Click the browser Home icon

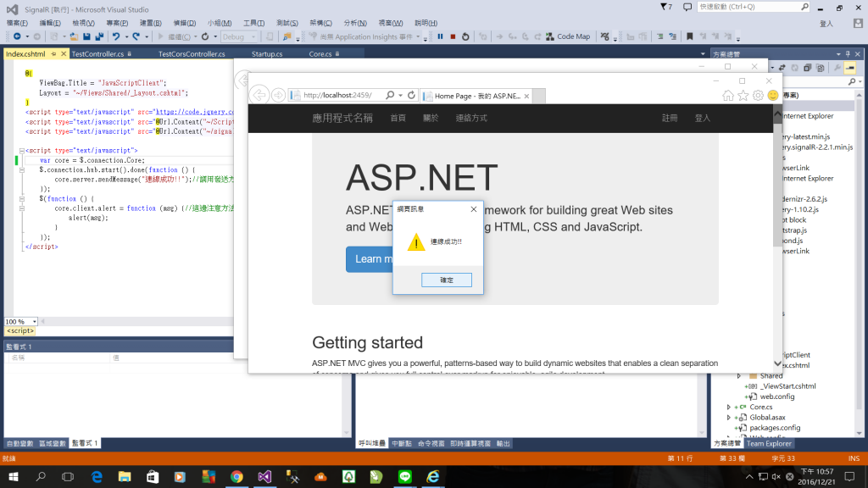click(x=728, y=96)
